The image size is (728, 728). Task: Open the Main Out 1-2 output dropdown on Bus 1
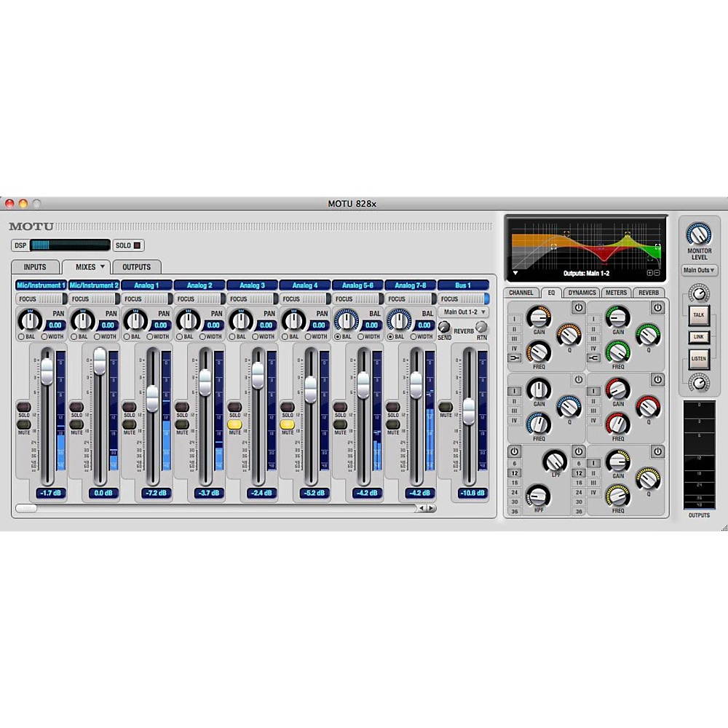[463, 312]
